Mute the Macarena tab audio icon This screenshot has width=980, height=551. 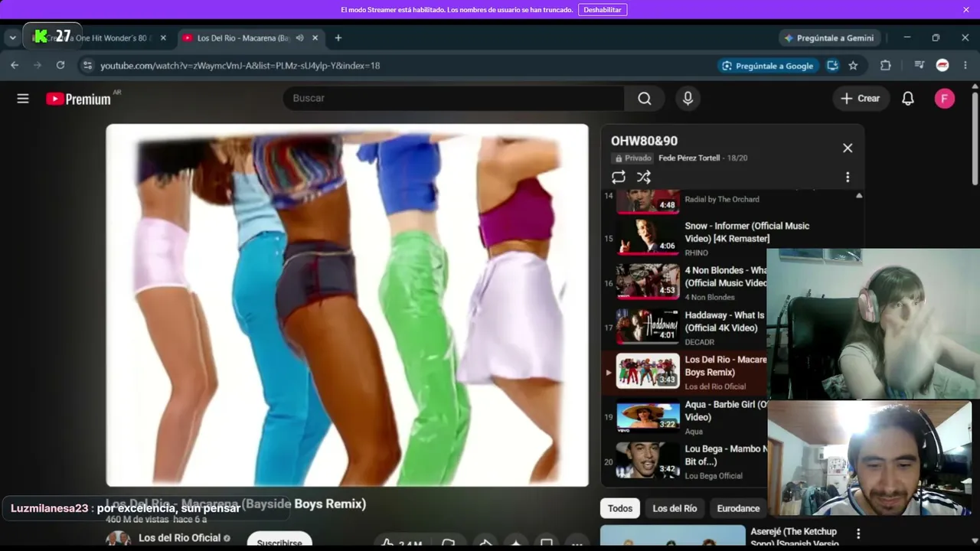tap(300, 37)
